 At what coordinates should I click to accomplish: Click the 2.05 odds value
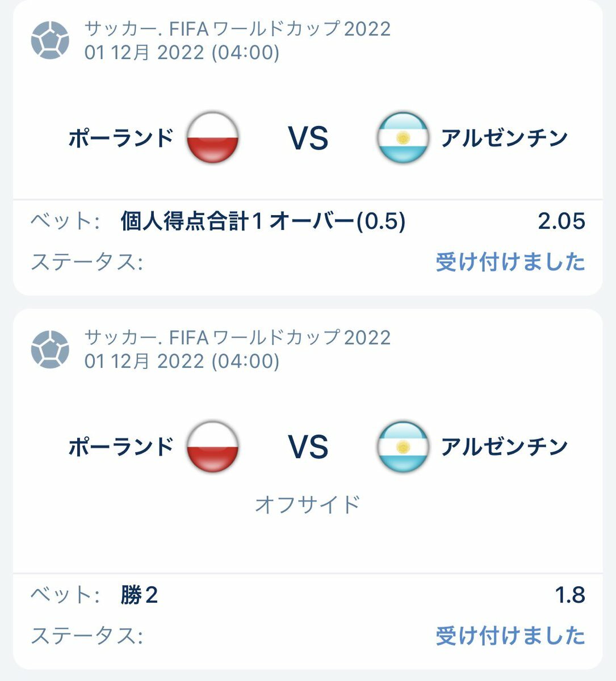(x=561, y=222)
